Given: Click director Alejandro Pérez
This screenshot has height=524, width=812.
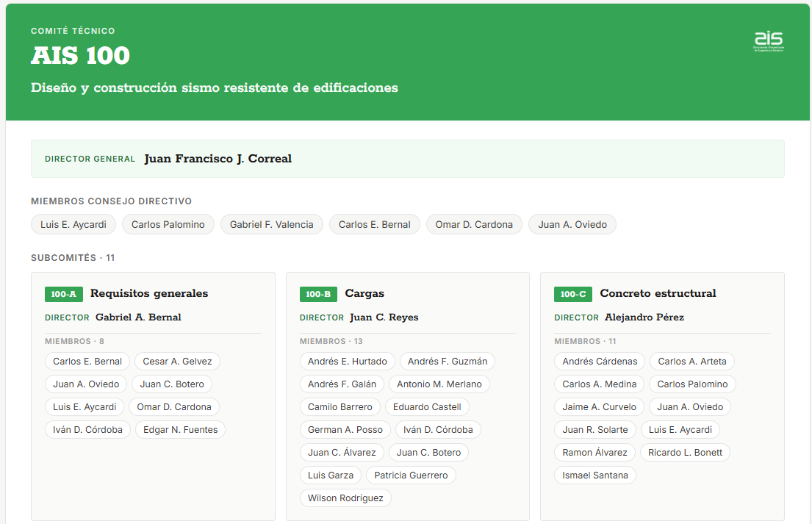Looking at the screenshot, I should (644, 317).
